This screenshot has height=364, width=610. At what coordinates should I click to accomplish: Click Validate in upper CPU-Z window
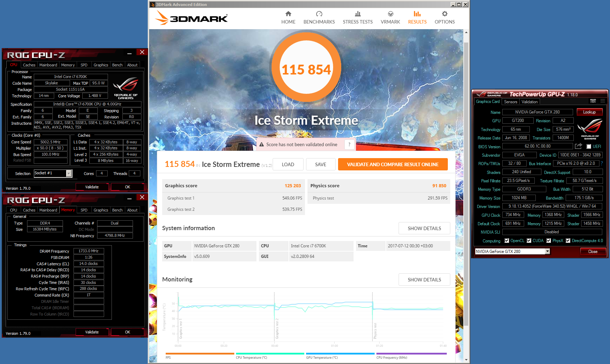tap(92, 187)
